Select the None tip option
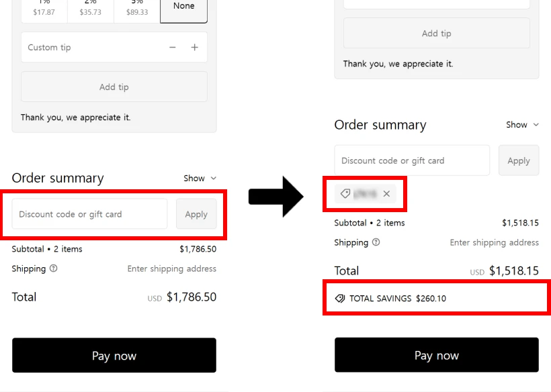Image resolution: width=551 pixels, height=392 pixels. click(183, 8)
